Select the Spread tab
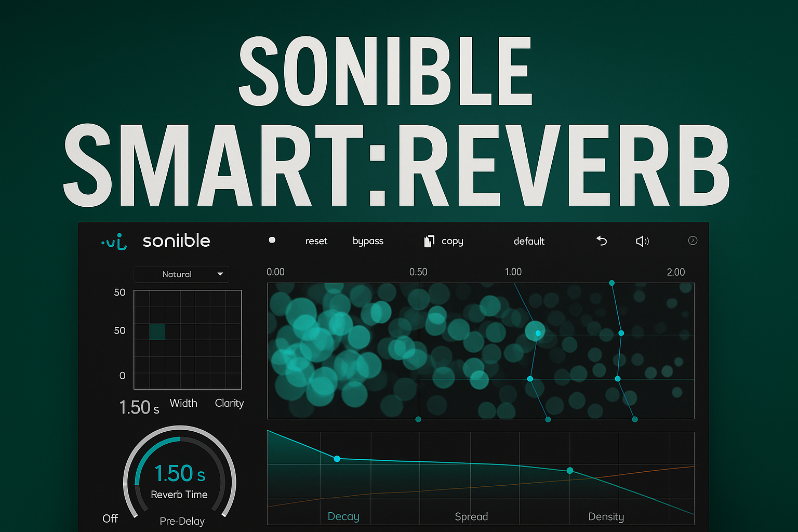Image resolution: width=798 pixels, height=532 pixels. click(471, 516)
